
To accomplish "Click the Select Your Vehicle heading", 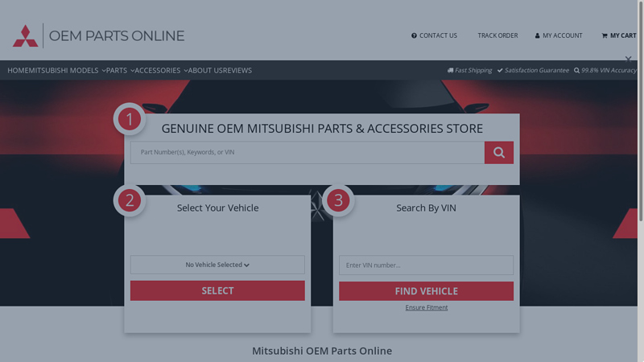I will (217, 208).
